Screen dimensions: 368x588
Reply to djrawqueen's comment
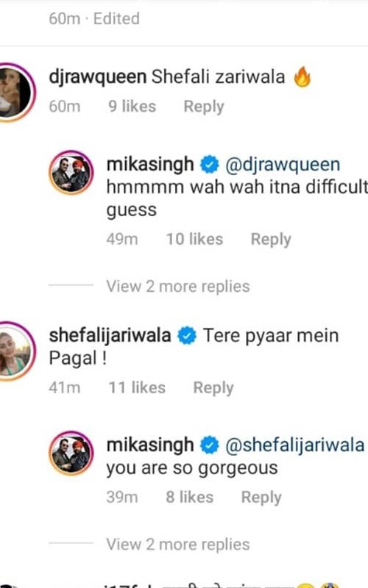(204, 107)
